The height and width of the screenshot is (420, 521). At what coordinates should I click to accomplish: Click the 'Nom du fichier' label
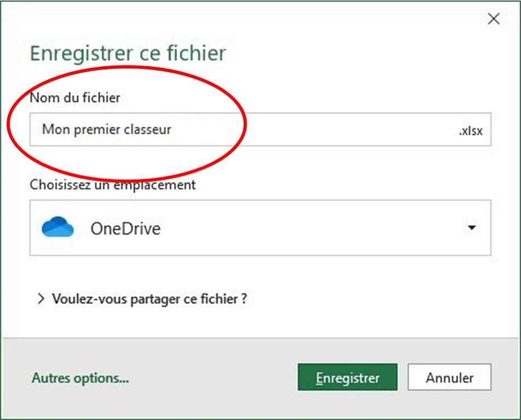point(75,97)
